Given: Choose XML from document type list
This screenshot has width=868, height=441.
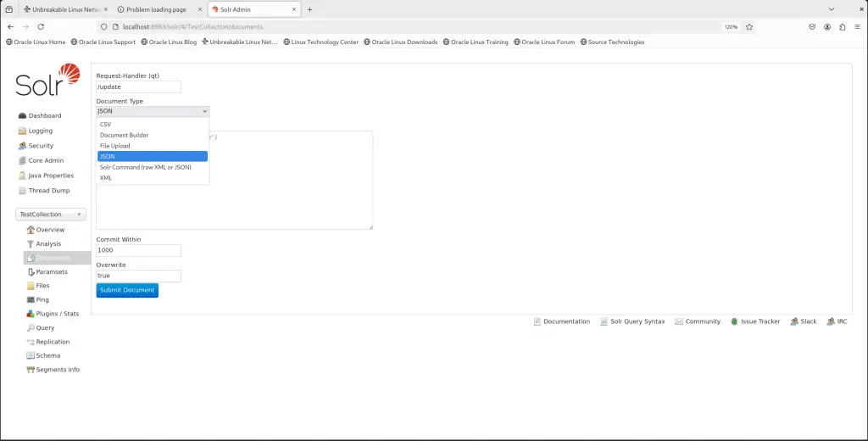Looking at the screenshot, I should click(x=153, y=178).
